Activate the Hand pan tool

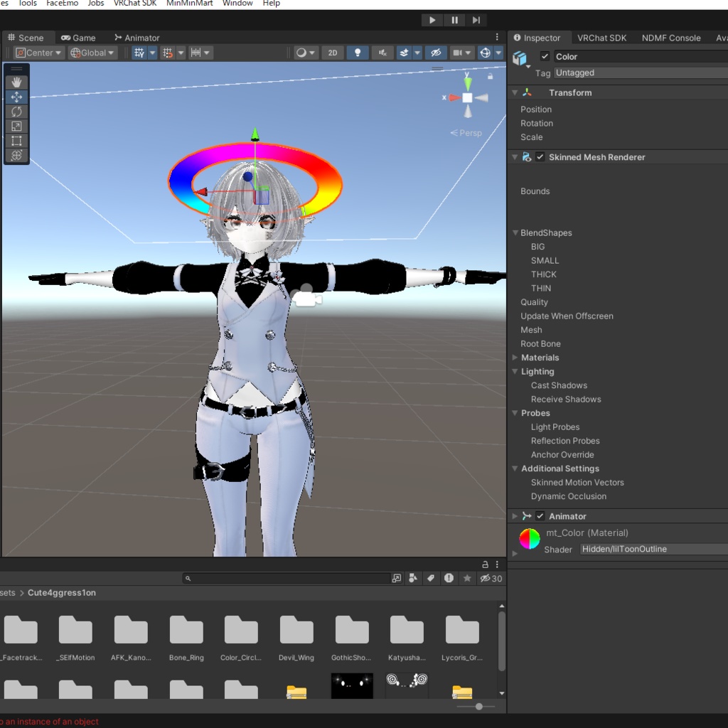(x=16, y=82)
